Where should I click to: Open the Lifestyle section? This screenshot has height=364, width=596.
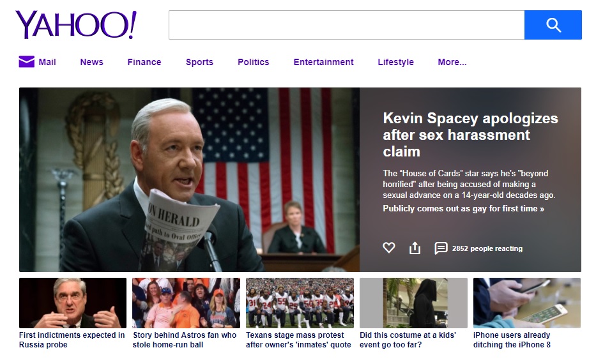click(395, 62)
